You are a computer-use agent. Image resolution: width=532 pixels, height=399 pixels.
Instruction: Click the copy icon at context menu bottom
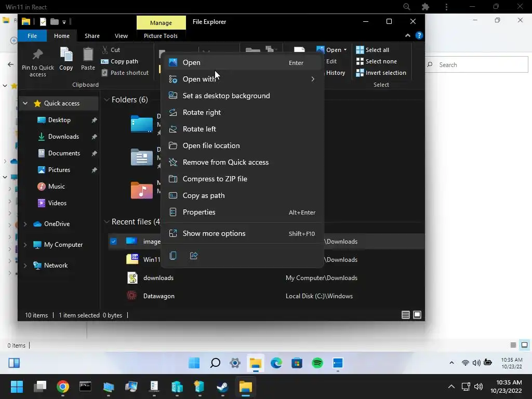tap(173, 256)
